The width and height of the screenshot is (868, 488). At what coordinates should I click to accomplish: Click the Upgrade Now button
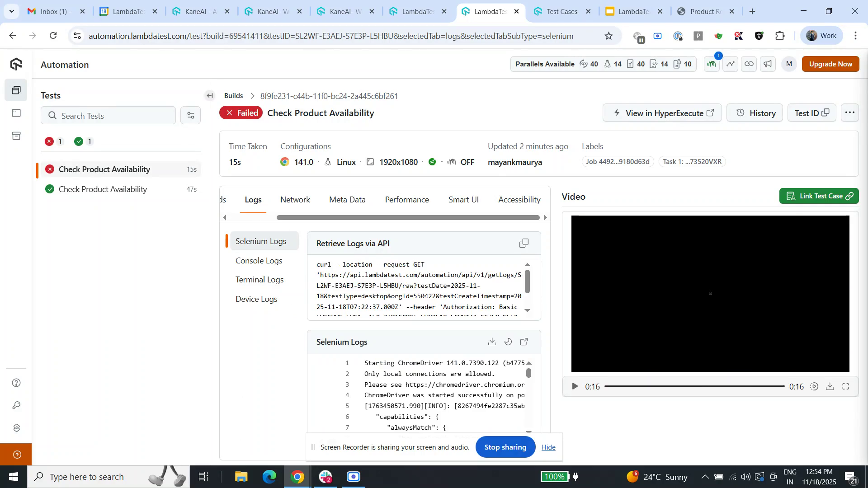click(x=830, y=64)
